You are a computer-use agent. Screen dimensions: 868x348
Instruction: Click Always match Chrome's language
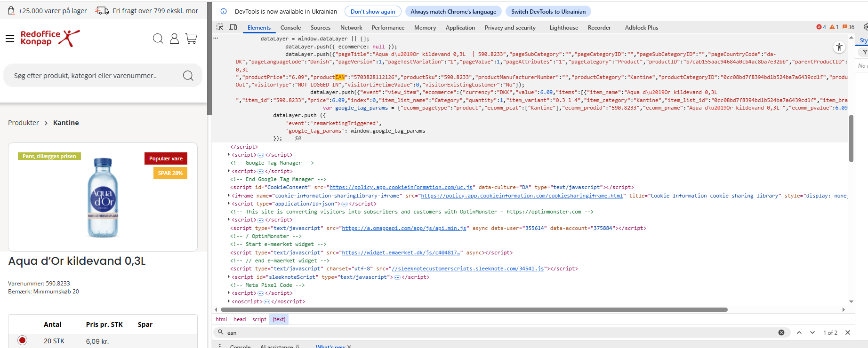point(453,11)
